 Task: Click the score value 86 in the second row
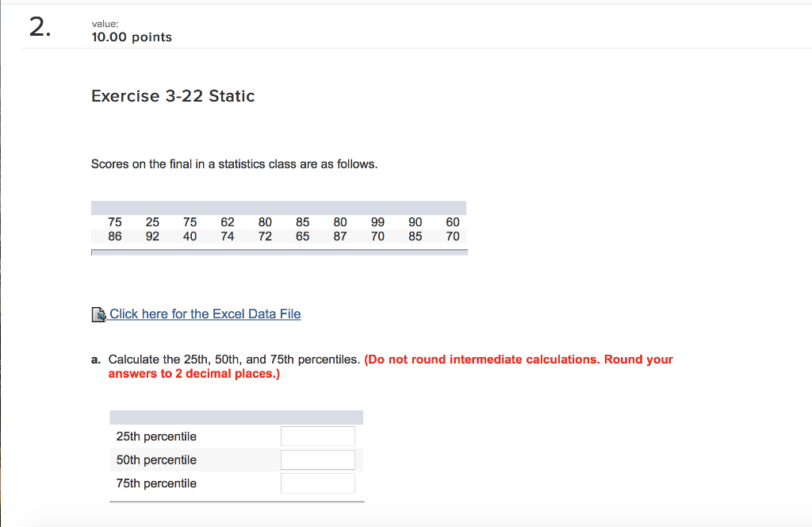114,237
